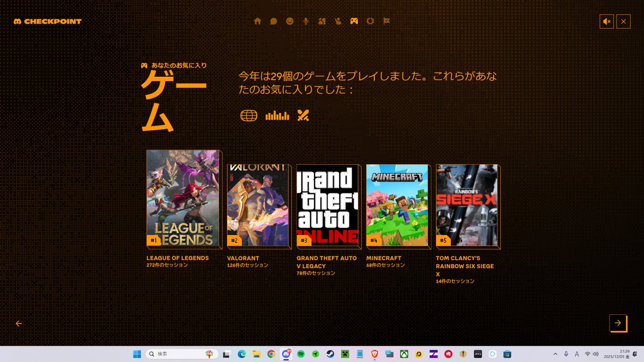Image resolution: width=644 pixels, height=362 pixels.
Task: Open the waving person section icon
Action: tap(338, 21)
